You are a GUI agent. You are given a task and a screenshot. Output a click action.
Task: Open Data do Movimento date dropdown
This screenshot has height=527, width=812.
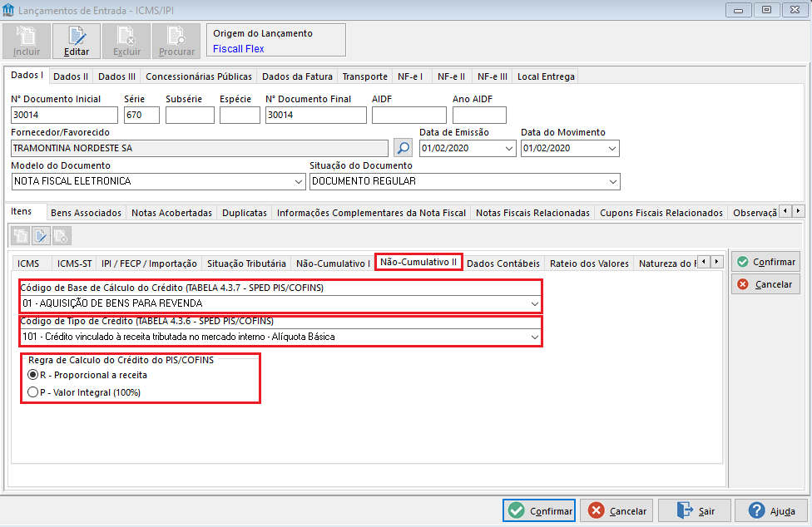tap(611, 149)
